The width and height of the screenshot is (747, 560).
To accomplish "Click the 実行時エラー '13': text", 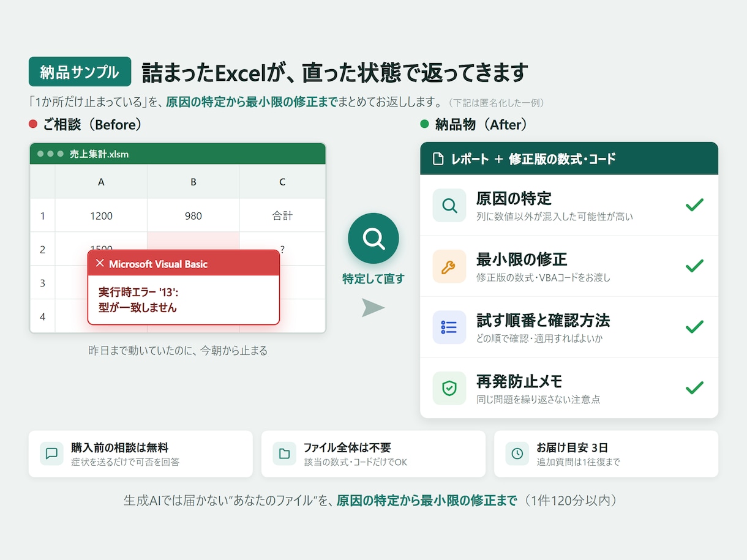I will (138, 292).
